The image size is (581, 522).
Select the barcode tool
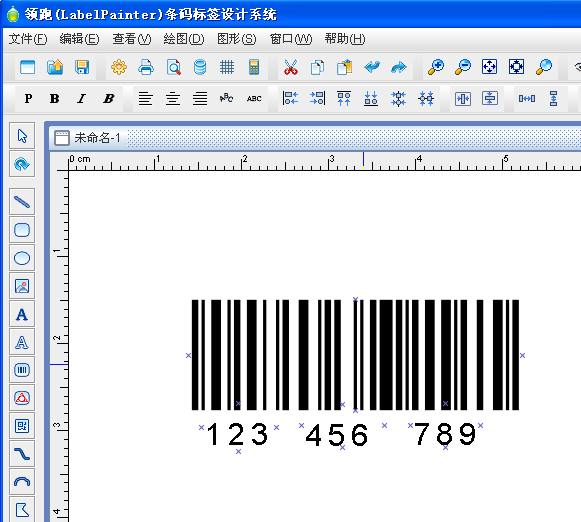[22, 370]
